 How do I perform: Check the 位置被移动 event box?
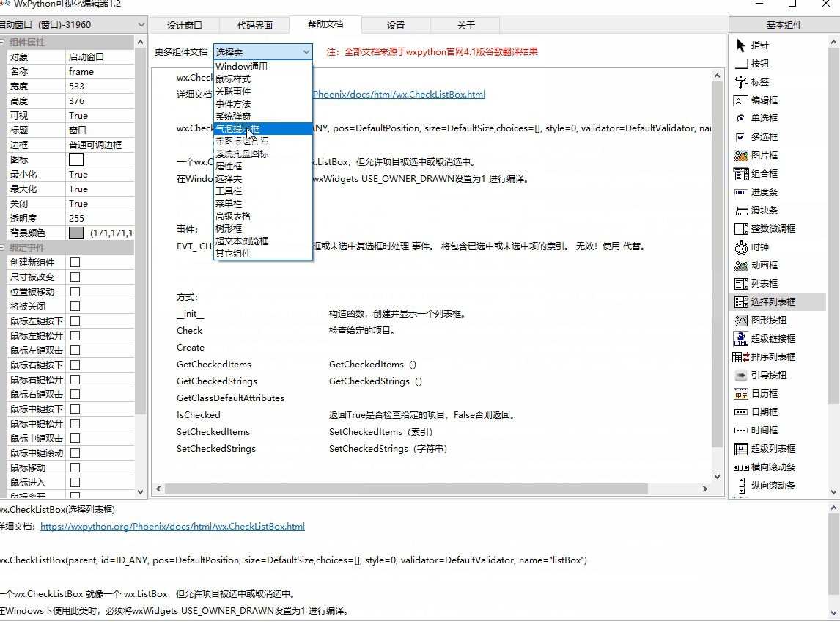(x=75, y=292)
